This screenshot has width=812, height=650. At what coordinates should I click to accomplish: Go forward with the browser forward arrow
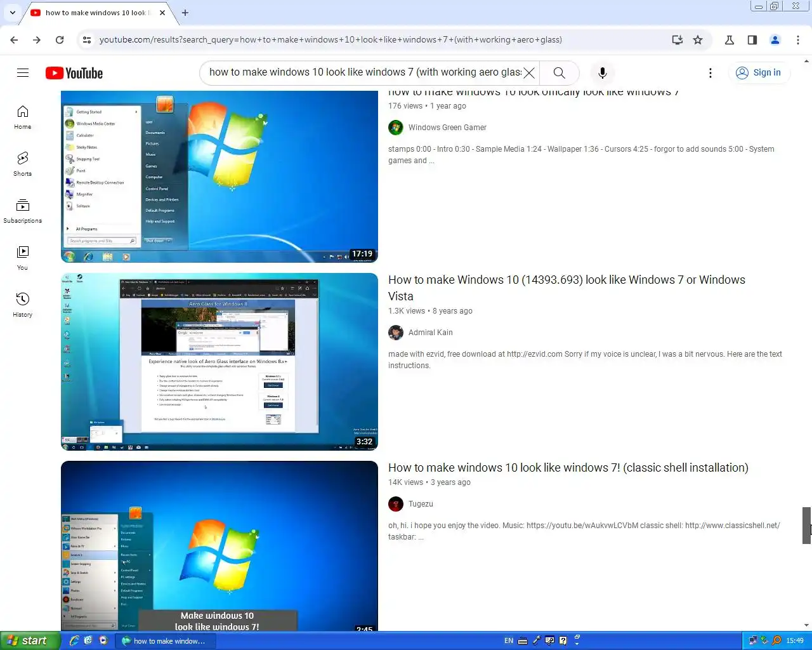point(37,40)
